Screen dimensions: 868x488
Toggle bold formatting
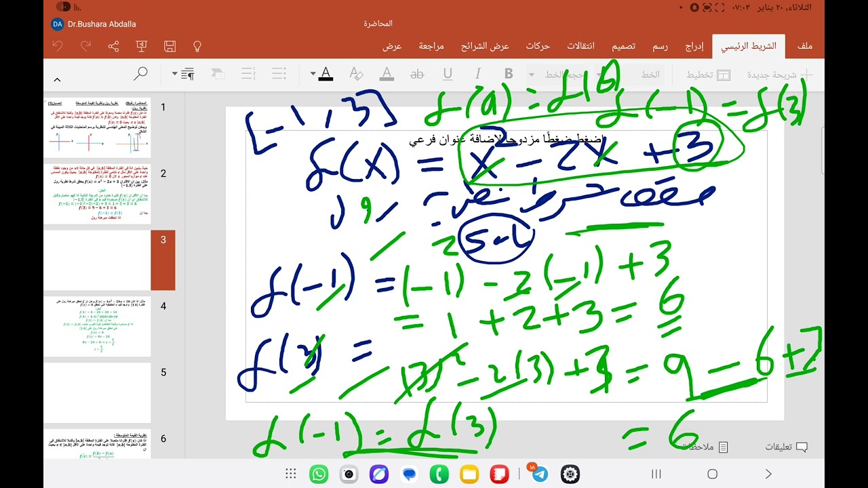click(509, 74)
